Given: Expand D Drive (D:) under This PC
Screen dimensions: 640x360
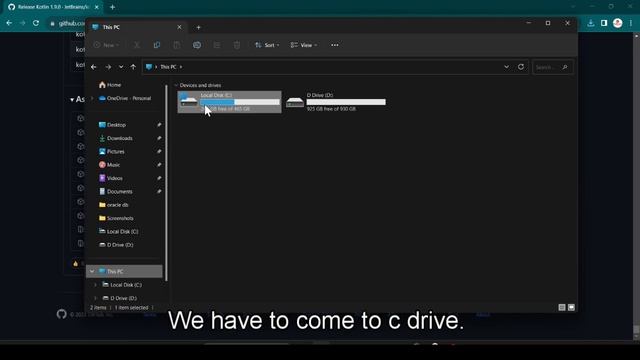Looking at the screenshot, I should pos(96,298).
